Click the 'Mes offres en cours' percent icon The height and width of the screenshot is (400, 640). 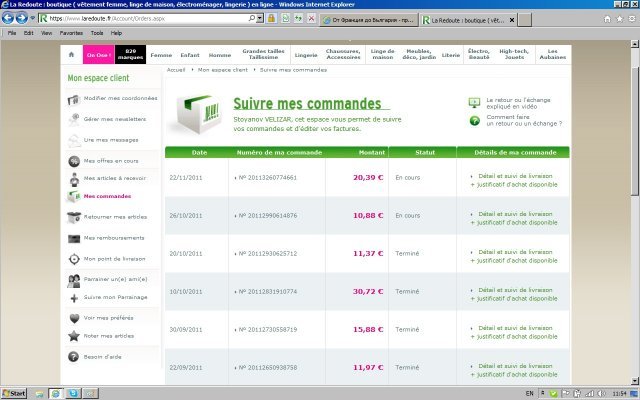tap(74, 161)
